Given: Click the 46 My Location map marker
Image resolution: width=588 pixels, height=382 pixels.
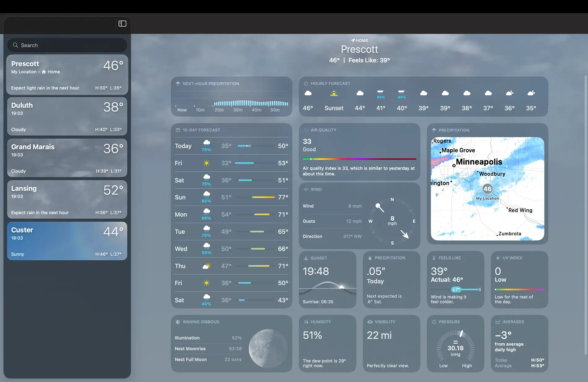Looking at the screenshot, I should pos(487,189).
